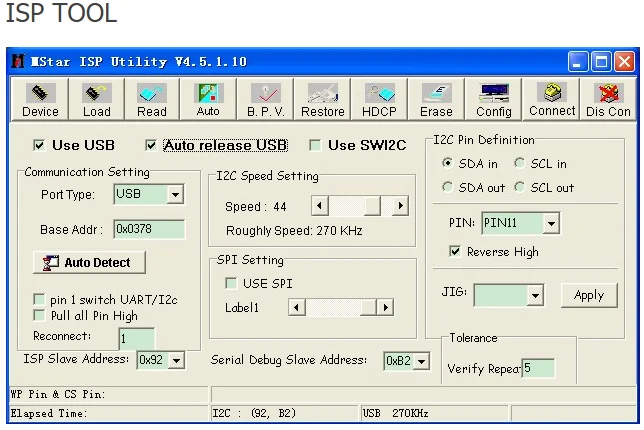The height and width of the screenshot is (430, 644).
Task: Click the Apply button
Action: (589, 295)
